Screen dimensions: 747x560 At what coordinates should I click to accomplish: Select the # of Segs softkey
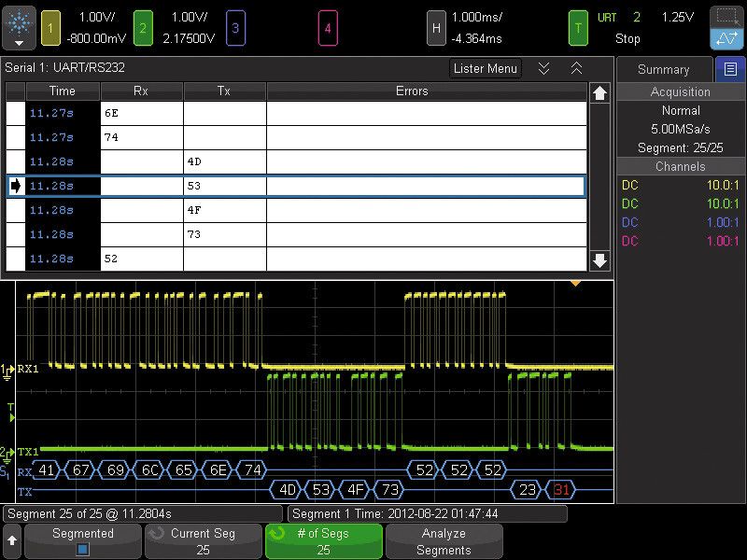click(x=323, y=541)
